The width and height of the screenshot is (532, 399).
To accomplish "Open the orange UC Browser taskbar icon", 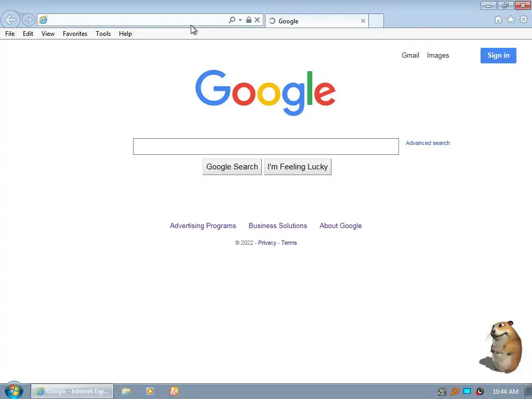I will point(174,392).
